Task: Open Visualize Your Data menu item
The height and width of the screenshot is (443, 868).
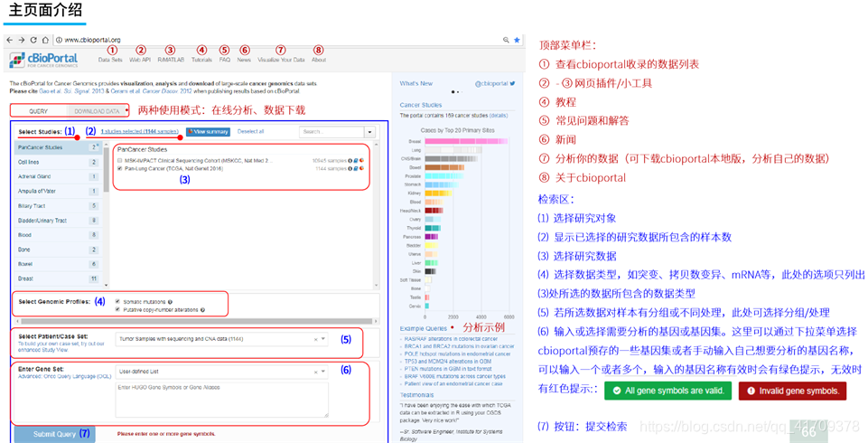Action: coord(281,60)
